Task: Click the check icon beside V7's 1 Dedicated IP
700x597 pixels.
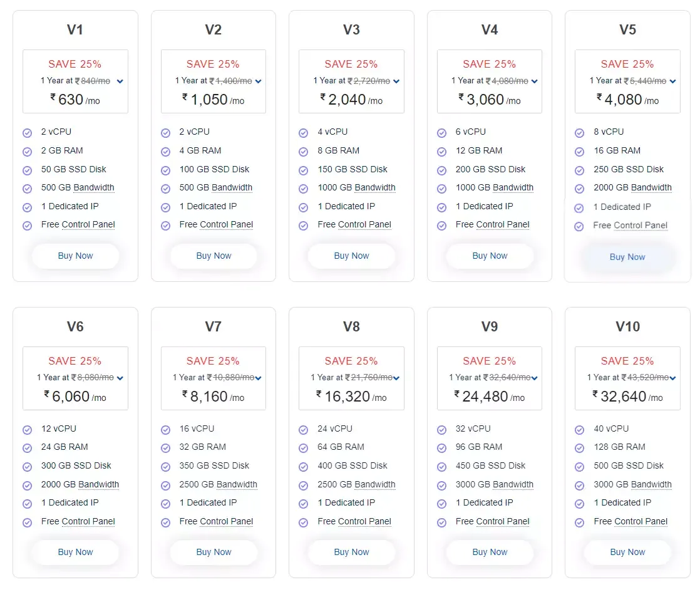Action: [166, 504]
